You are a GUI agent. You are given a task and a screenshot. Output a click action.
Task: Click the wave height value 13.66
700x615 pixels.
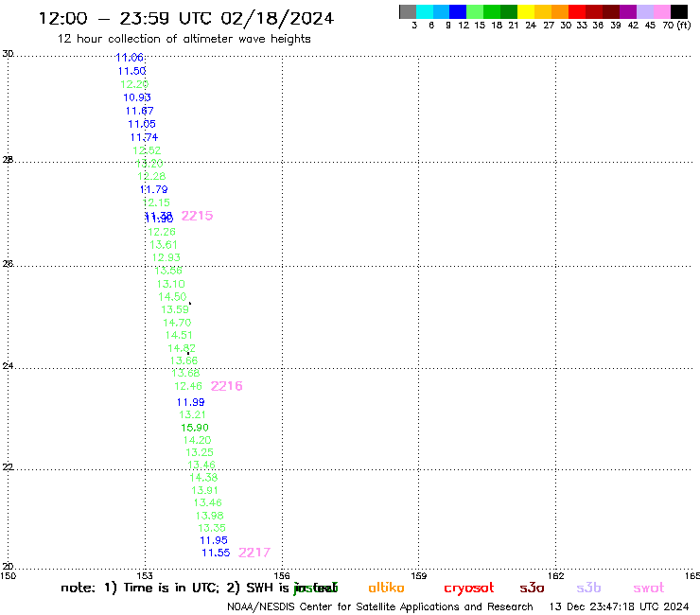click(184, 360)
